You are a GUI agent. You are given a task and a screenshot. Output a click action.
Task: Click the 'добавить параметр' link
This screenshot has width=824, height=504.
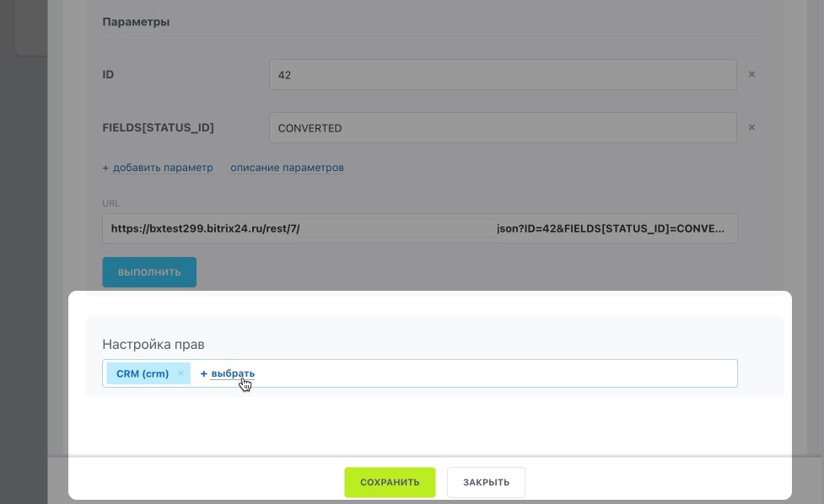(x=158, y=168)
